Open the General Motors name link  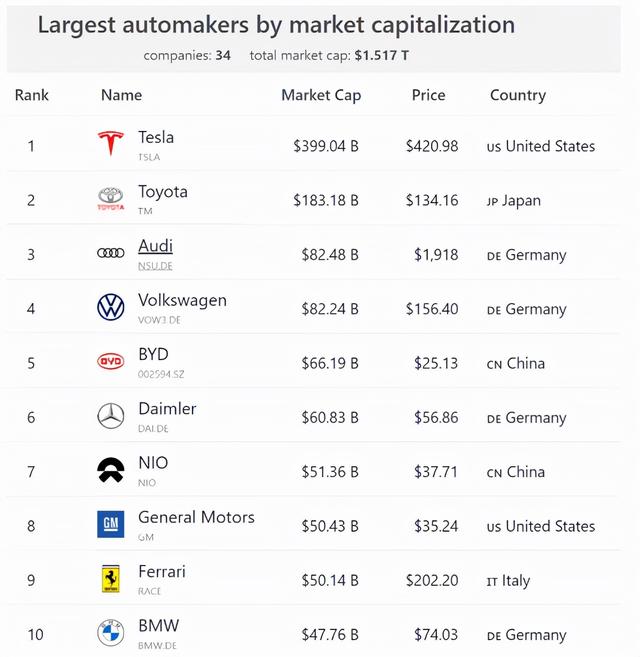click(x=196, y=517)
